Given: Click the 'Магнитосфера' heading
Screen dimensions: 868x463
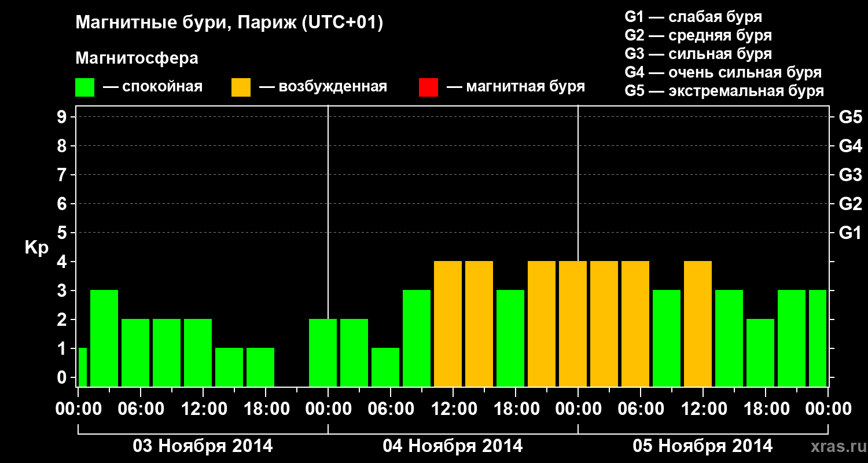Looking at the screenshot, I should tap(137, 58).
